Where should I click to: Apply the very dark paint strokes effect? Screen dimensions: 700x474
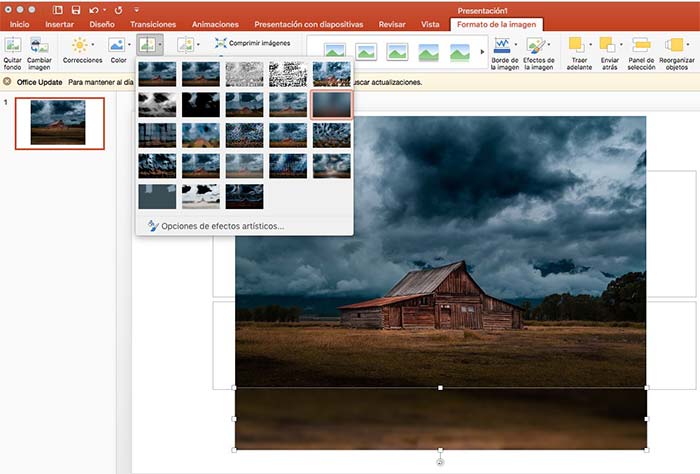point(201,104)
